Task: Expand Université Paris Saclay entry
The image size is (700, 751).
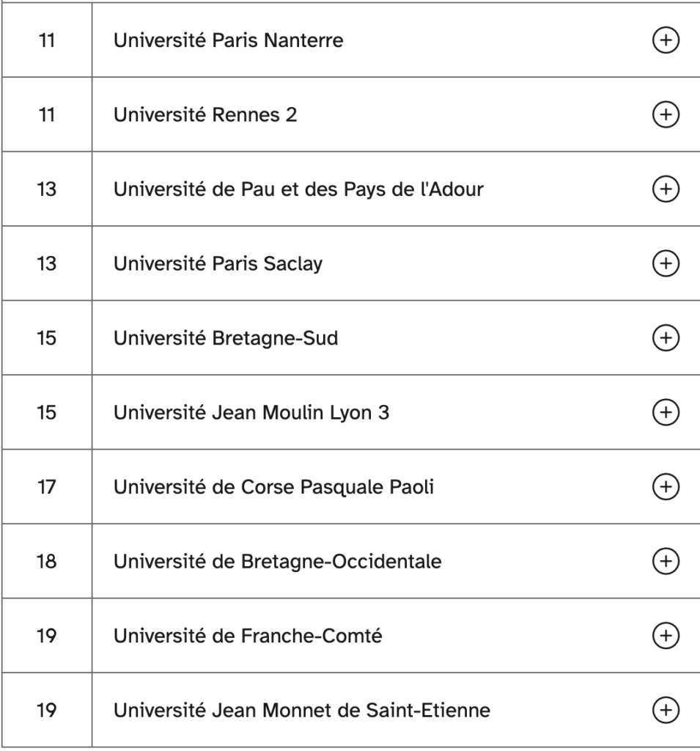Action: (x=666, y=263)
